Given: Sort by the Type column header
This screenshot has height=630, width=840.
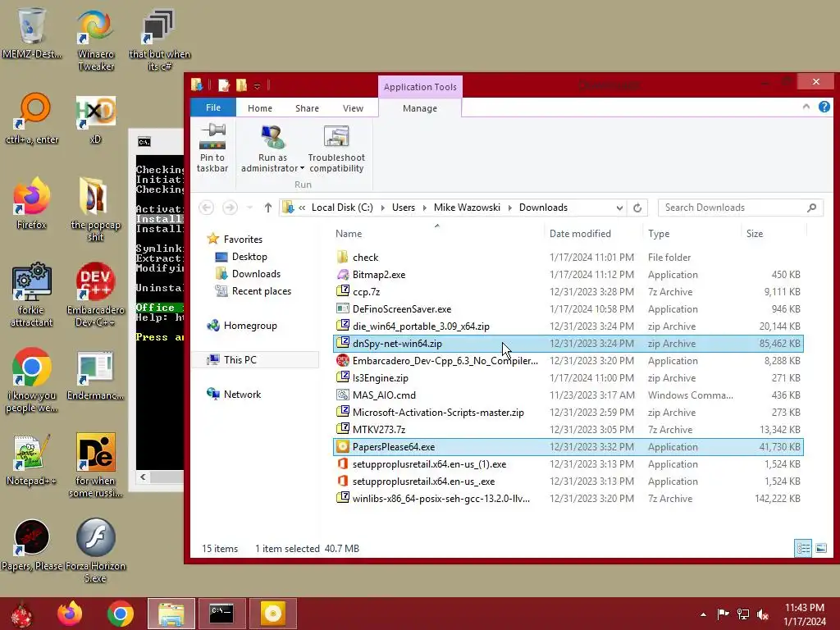Looking at the screenshot, I should click(x=659, y=234).
